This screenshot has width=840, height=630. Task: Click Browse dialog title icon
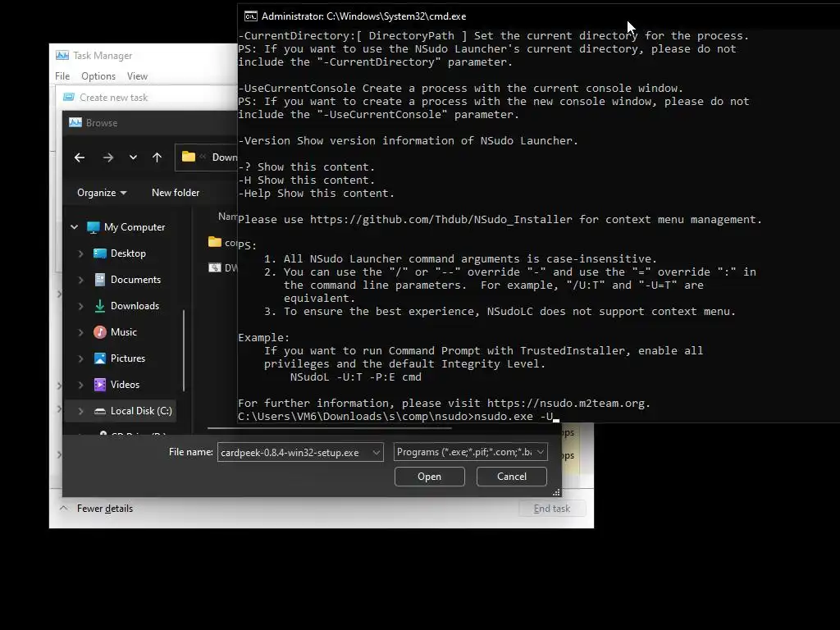coord(75,123)
